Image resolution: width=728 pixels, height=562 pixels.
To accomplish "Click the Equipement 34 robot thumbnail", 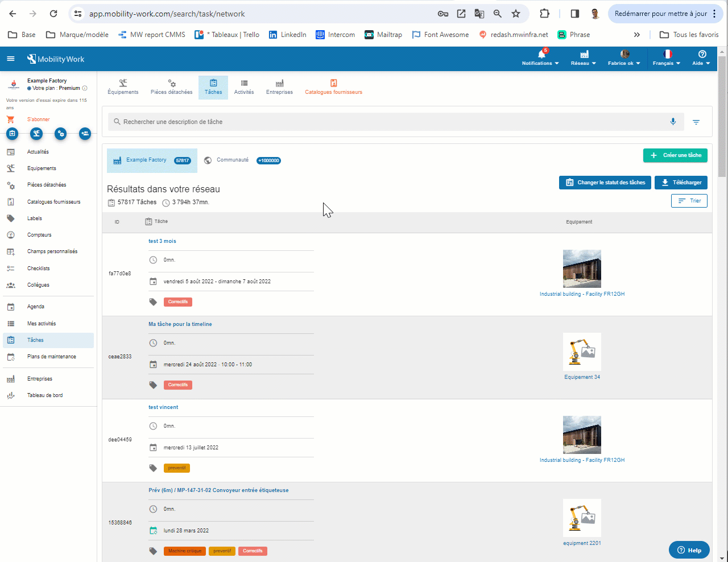I will tap(582, 352).
